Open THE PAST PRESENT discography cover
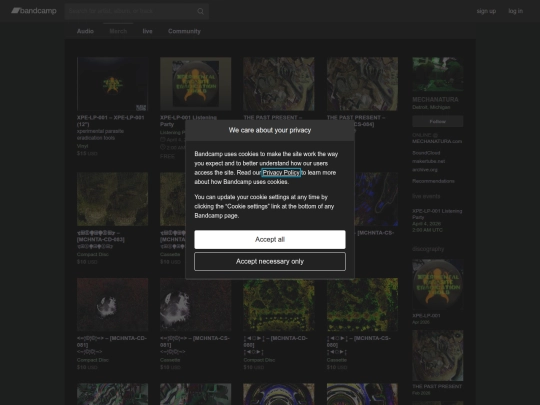 438,356
